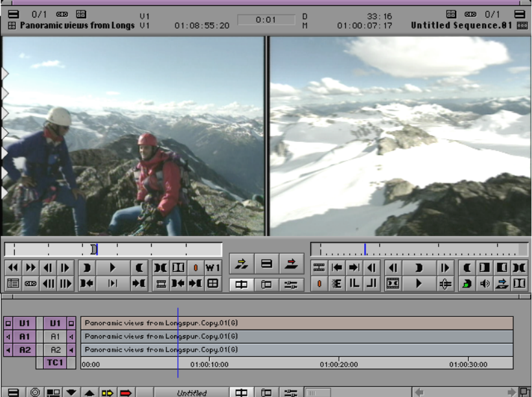This screenshot has width=532, height=397.
Task: Click Rewind in source monitor controls
Action: coord(13,267)
